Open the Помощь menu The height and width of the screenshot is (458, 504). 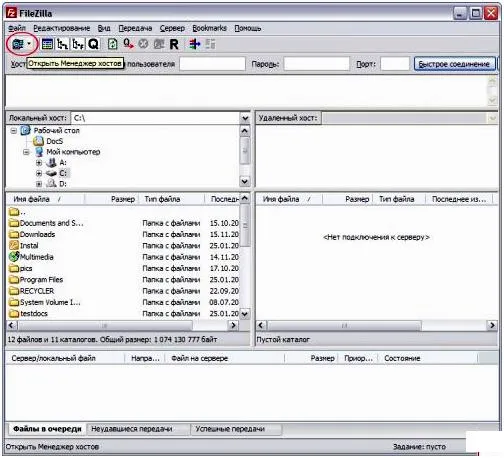(247, 28)
